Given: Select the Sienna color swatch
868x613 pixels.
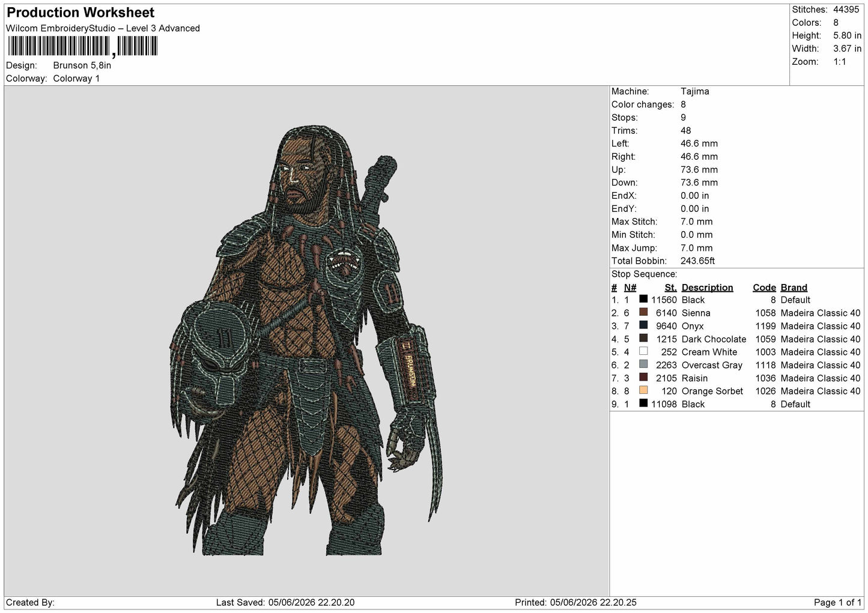Looking at the screenshot, I should pos(643,312).
